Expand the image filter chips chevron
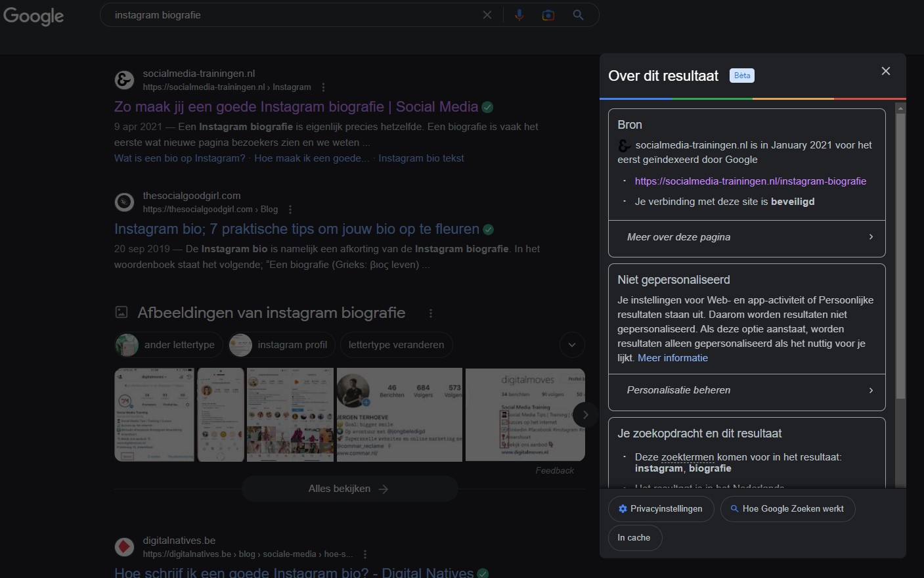Viewport: 924px width, 578px height. click(572, 345)
